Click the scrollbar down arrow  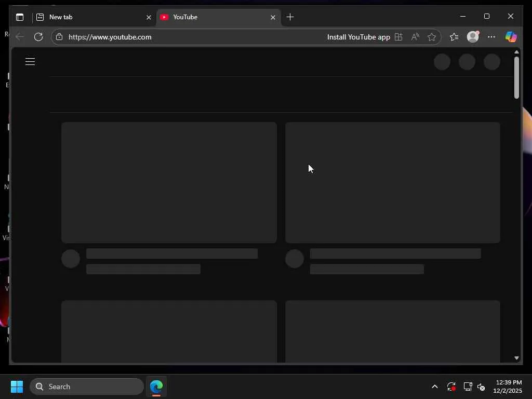coord(516,358)
